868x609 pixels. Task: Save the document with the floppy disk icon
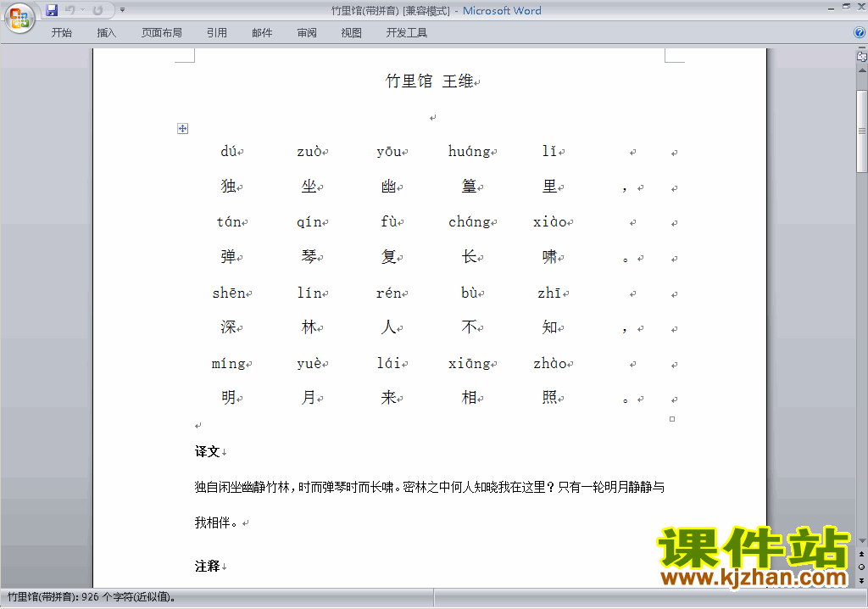point(52,10)
